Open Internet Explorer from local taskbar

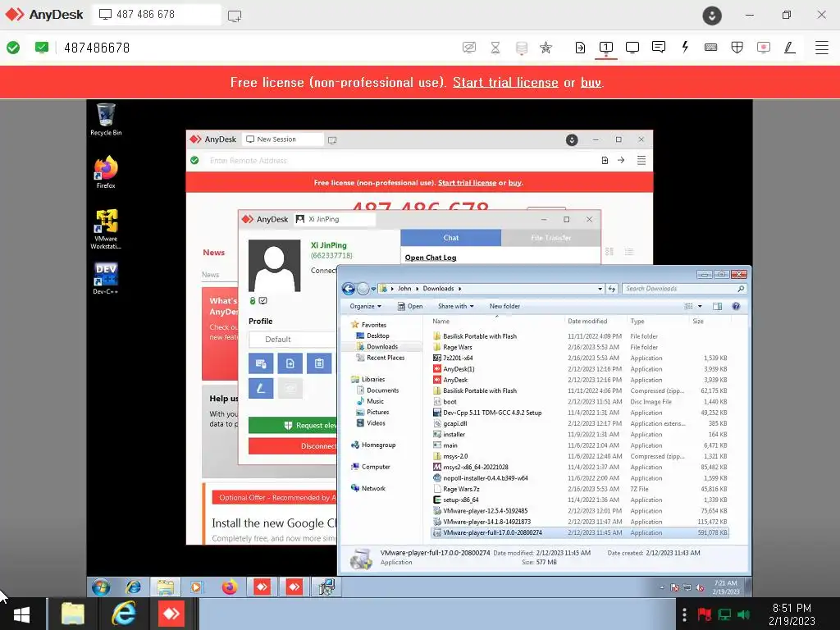coord(123,614)
